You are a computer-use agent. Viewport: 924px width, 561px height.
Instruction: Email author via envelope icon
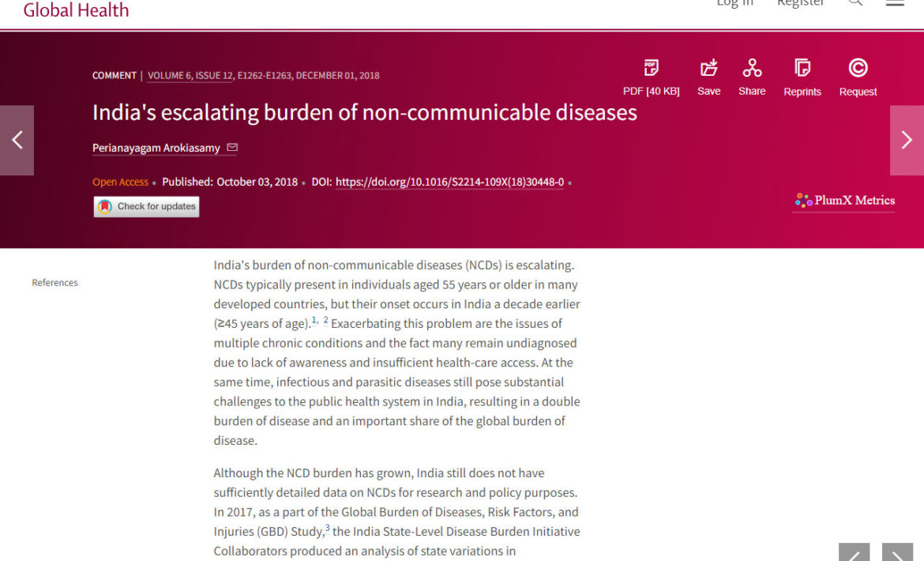232,147
